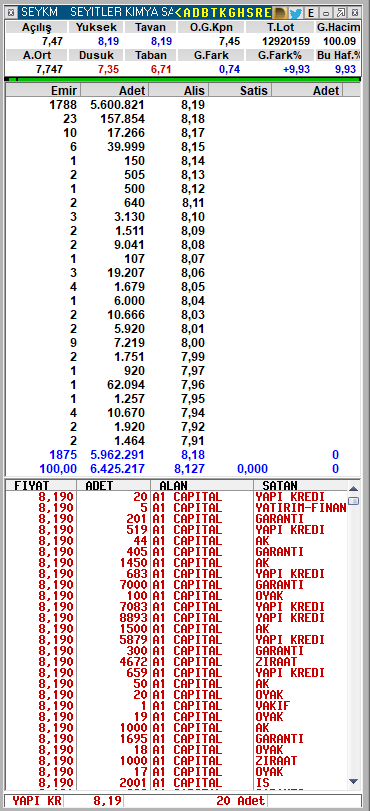Viewport: 370px width, 811px height.
Task: Click the yellow 'B' letter in title bar
Action: [x=205, y=13]
